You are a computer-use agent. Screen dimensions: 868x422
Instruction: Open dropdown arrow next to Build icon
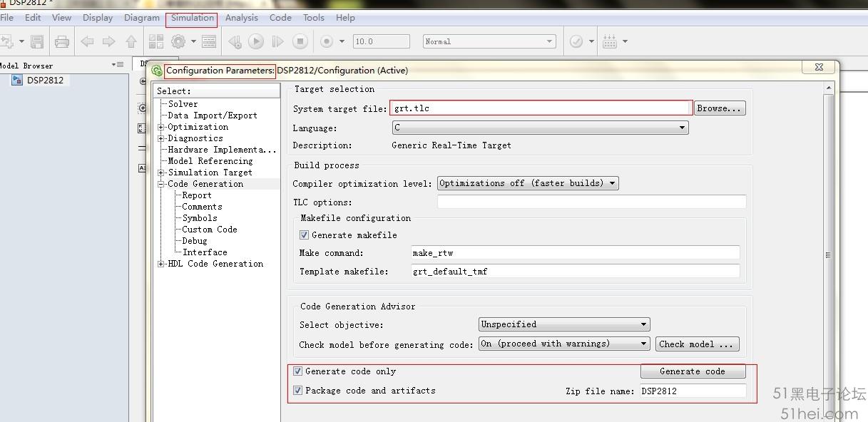pos(625,42)
